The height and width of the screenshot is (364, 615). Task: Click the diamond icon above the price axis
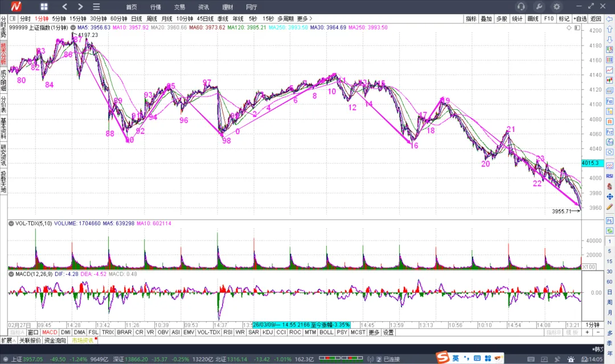[569, 28]
